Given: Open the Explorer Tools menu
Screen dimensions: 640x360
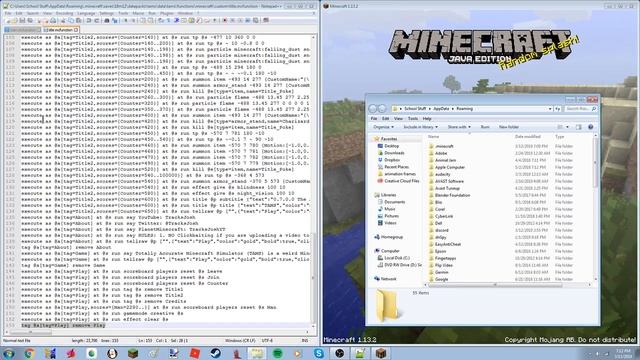Looking at the screenshot, I should (413, 118).
